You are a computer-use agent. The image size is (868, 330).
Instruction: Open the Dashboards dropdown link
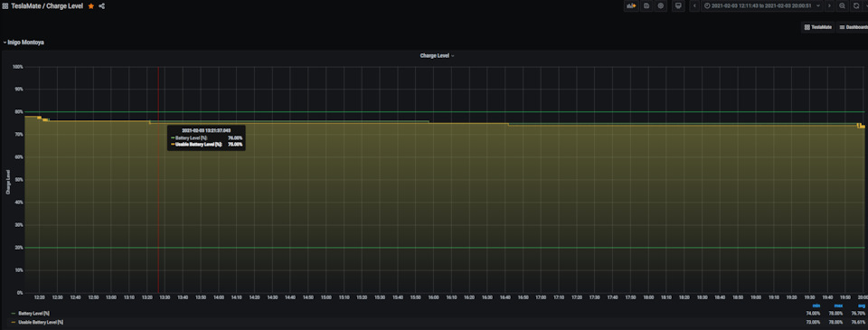[852, 27]
